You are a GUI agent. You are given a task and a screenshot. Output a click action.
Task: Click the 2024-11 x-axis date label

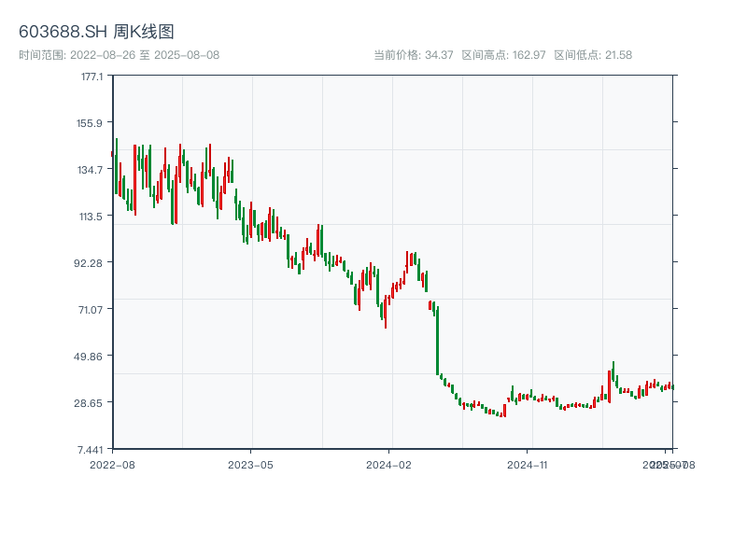[x=527, y=464]
